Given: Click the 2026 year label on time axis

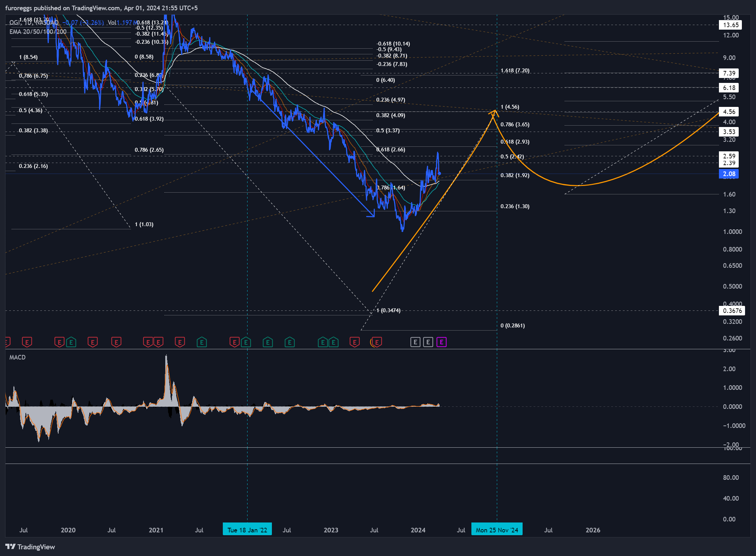Looking at the screenshot, I should click(x=593, y=530).
